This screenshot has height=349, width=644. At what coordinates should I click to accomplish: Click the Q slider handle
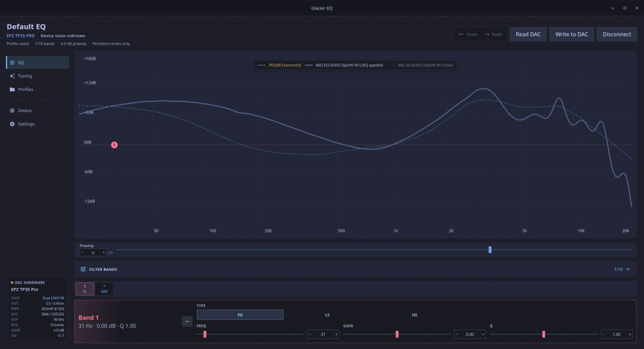point(544,335)
